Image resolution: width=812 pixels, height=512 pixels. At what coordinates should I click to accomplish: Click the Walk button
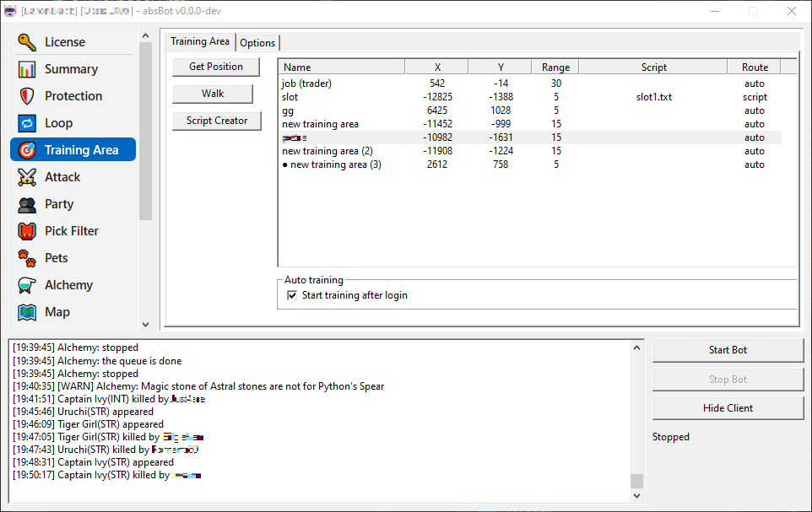(x=213, y=94)
